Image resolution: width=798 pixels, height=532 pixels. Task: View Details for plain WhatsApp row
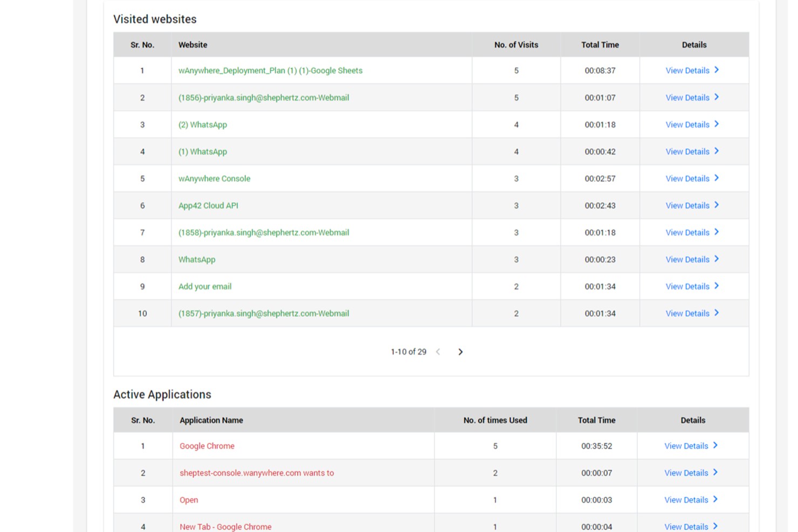(x=687, y=259)
